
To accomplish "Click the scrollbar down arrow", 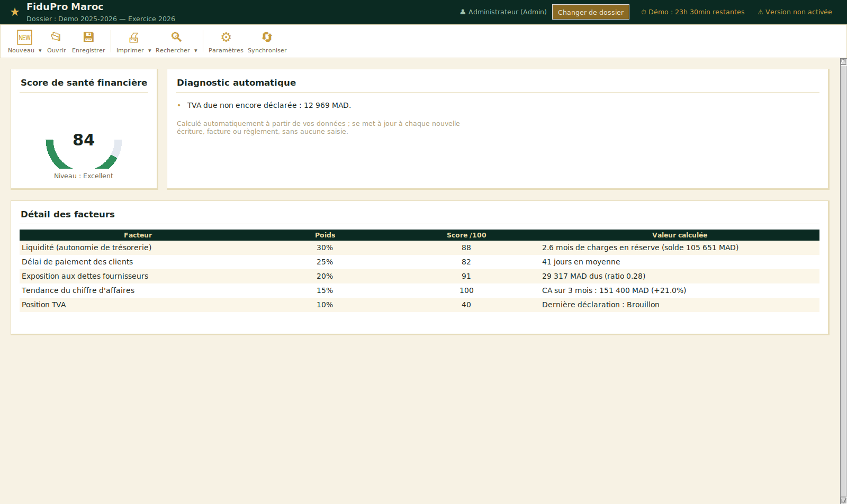I will 843,500.
